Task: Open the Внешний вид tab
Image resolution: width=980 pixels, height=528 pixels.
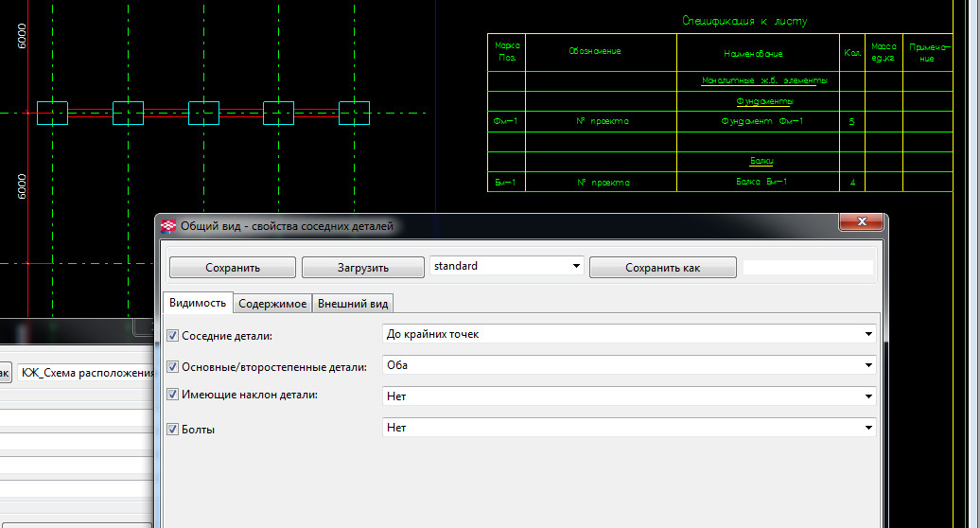Action: click(x=352, y=304)
